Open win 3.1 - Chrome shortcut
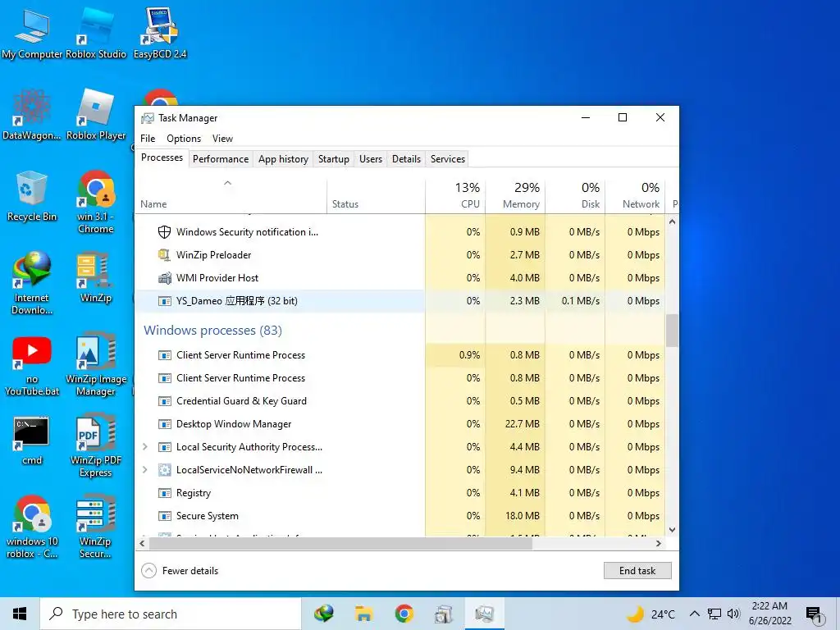The width and height of the screenshot is (840, 630). [96, 202]
